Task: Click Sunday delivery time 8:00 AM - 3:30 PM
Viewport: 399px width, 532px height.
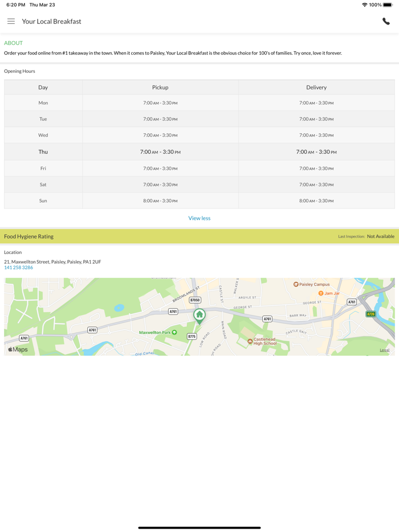Action: click(x=316, y=201)
